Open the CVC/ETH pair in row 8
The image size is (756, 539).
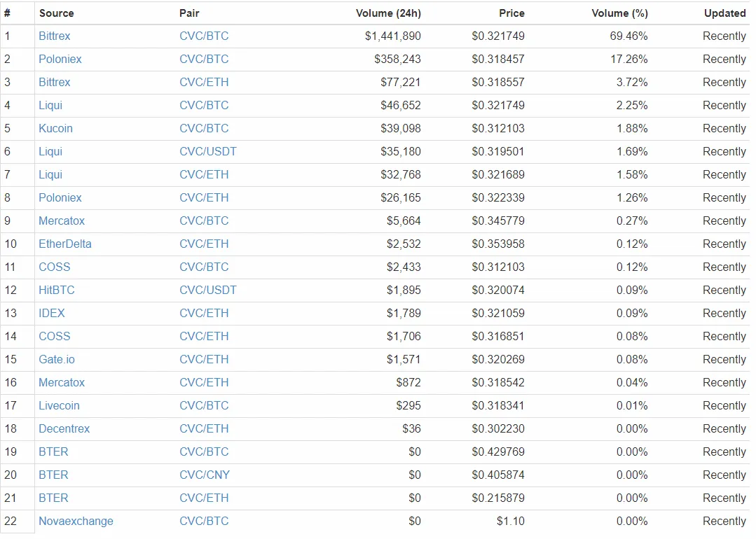(204, 198)
